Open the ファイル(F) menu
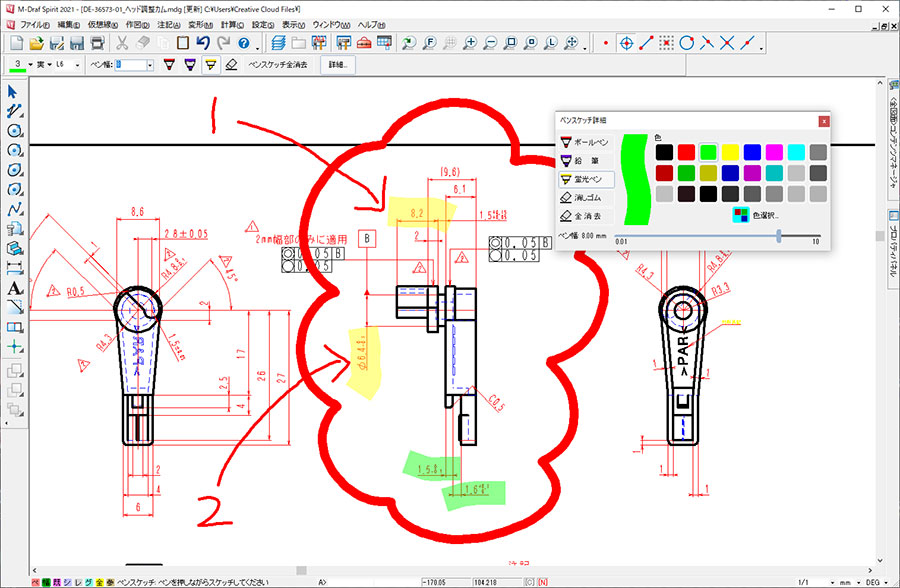Viewport: 900px width, 588px height. [x=35, y=23]
